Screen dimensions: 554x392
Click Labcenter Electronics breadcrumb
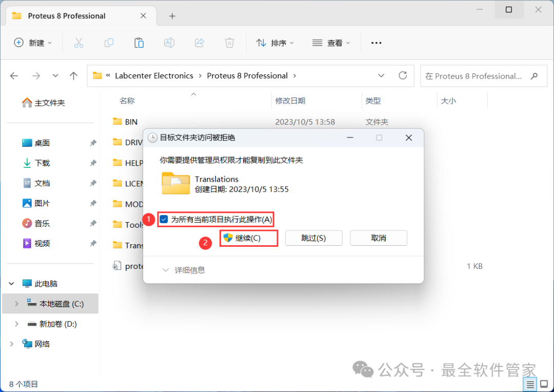pyautogui.click(x=154, y=75)
